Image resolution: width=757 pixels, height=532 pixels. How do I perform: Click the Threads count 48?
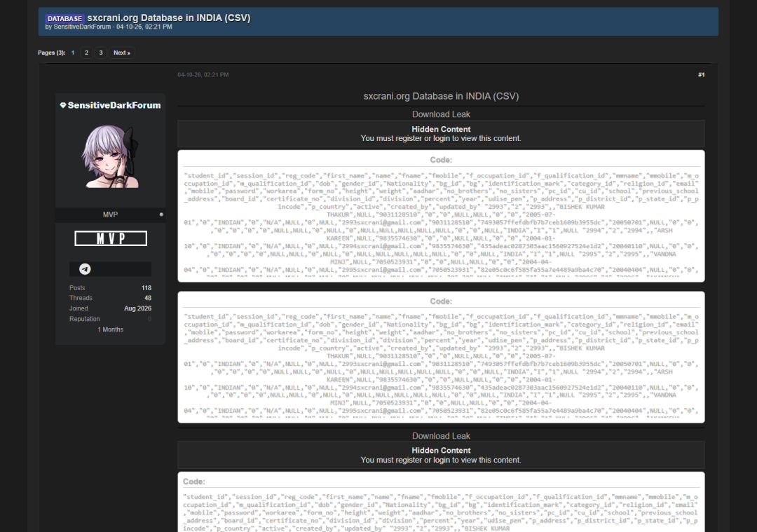tap(148, 298)
